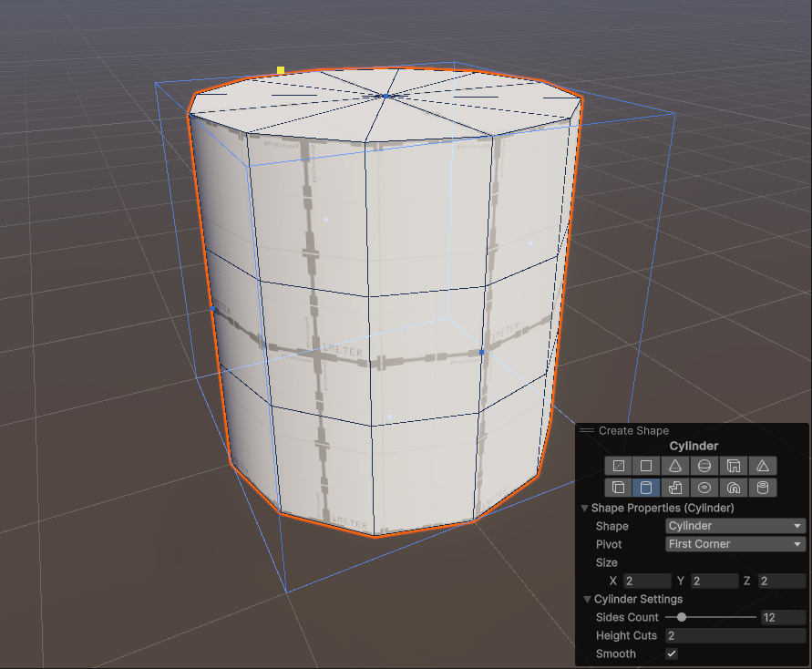Open the Shape dropdown showing Cylinder

(735, 526)
